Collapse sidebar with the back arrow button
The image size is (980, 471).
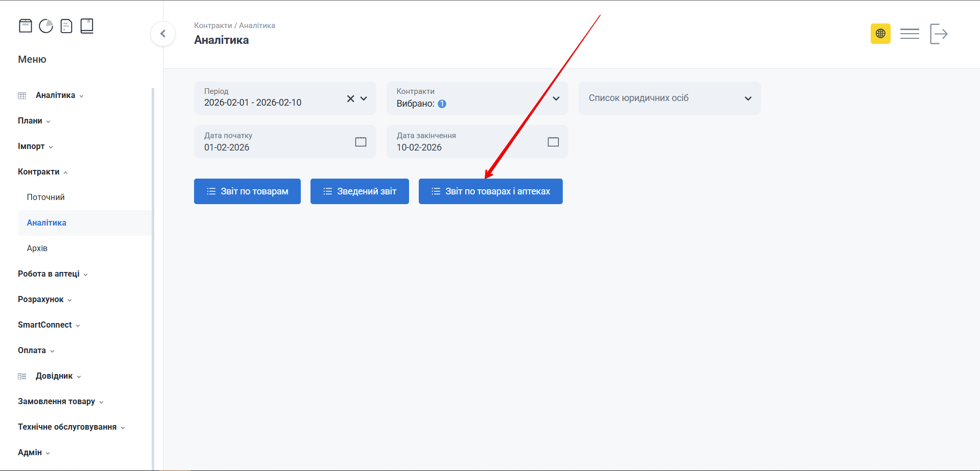(x=163, y=34)
